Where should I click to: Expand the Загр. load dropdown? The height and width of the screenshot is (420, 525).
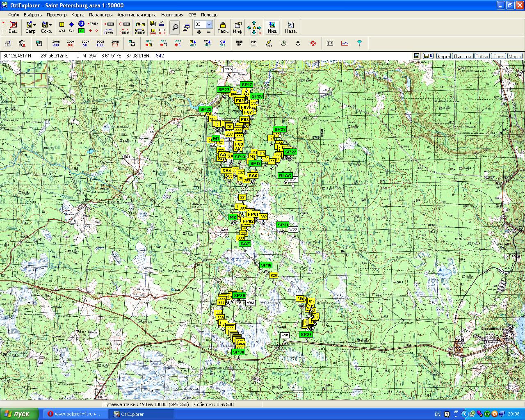pos(34,25)
